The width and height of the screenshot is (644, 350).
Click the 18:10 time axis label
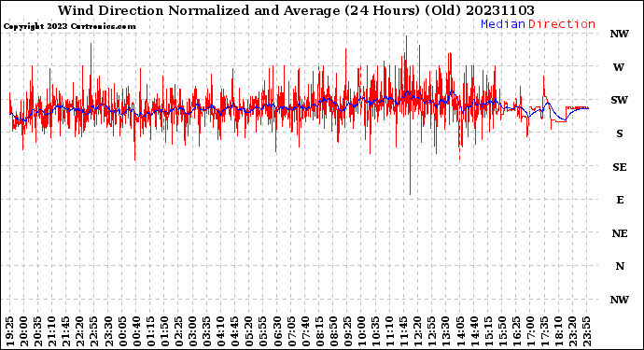pos(558,331)
